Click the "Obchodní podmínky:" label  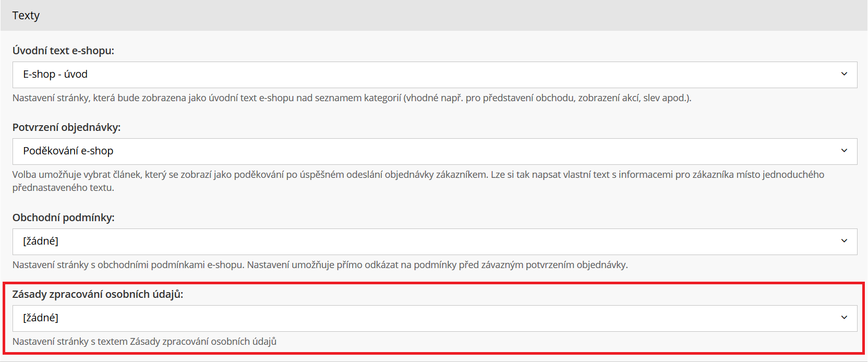(63, 218)
